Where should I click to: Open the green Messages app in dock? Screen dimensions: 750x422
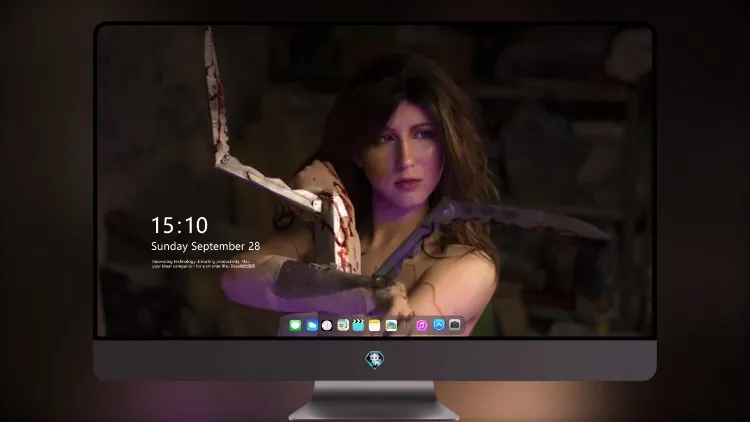tap(295, 325)
